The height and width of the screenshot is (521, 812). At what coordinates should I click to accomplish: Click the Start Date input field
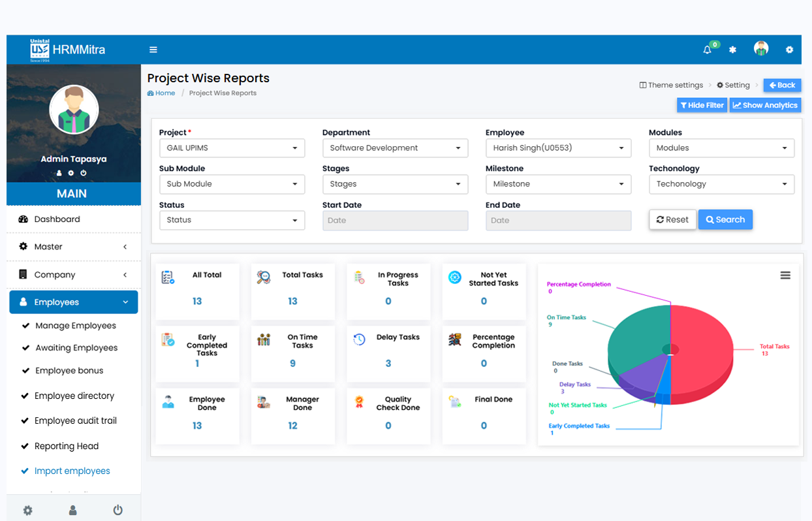click(395, 221)
